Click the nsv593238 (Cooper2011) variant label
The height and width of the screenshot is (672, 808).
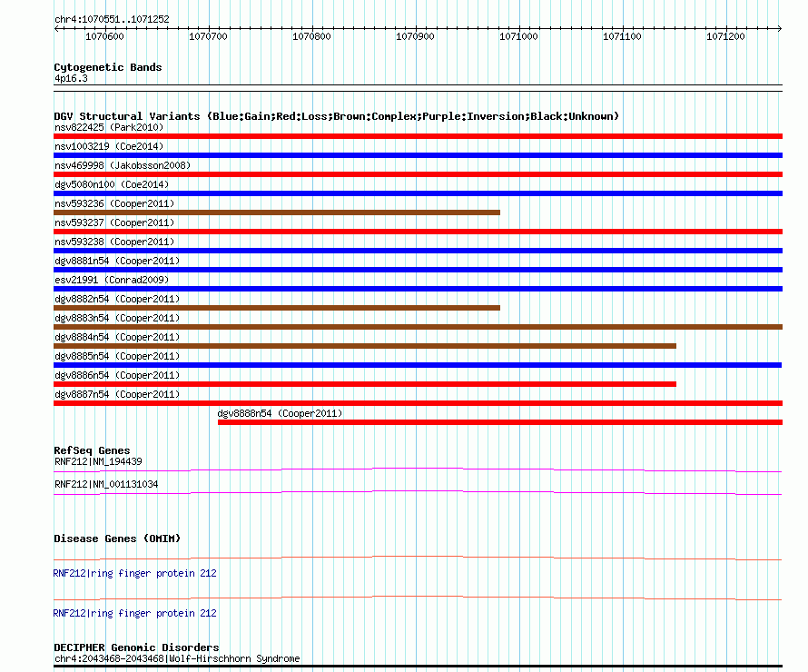click(114, 242)
